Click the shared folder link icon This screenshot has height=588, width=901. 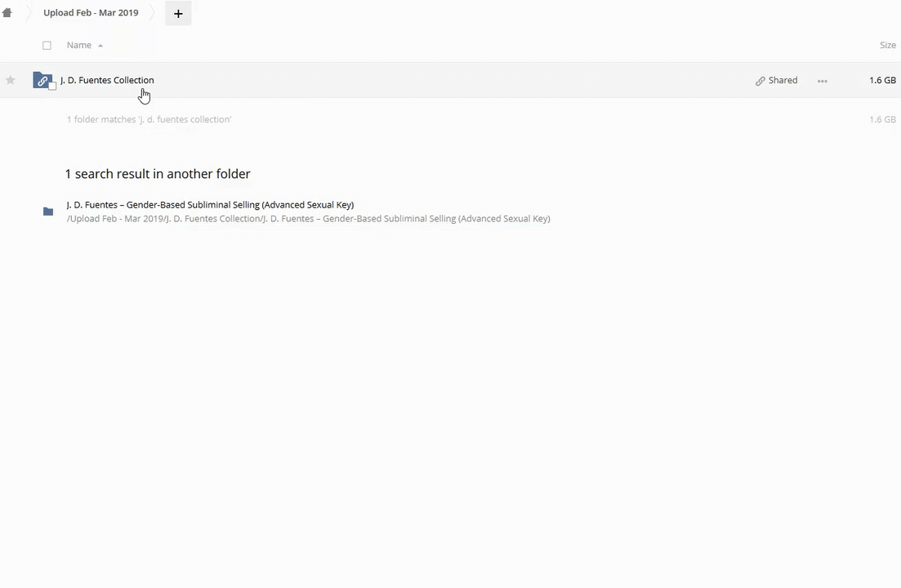click(x=42, y=80)
